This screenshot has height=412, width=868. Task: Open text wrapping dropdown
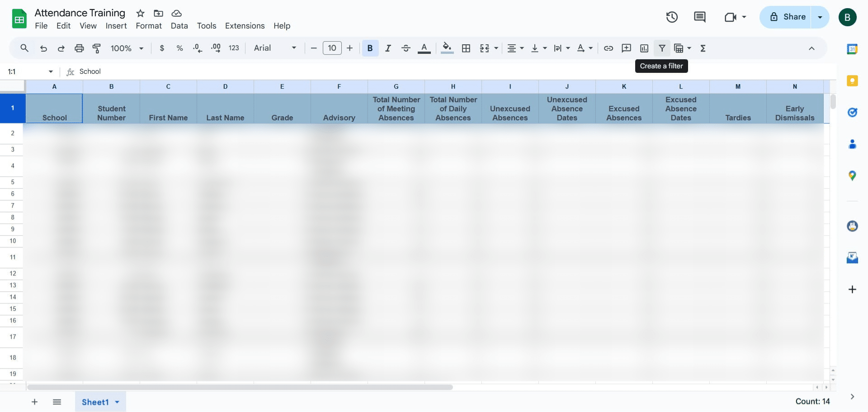561,48
